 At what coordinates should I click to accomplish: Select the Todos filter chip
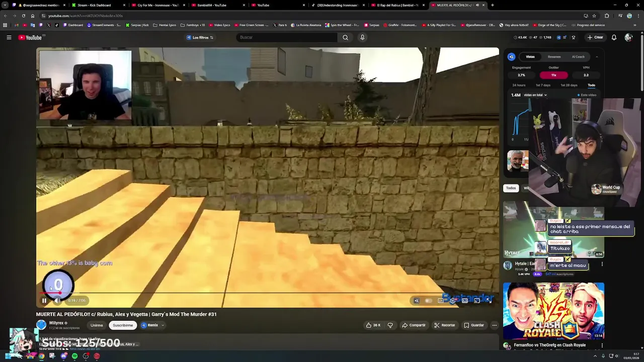click(511, 188)
